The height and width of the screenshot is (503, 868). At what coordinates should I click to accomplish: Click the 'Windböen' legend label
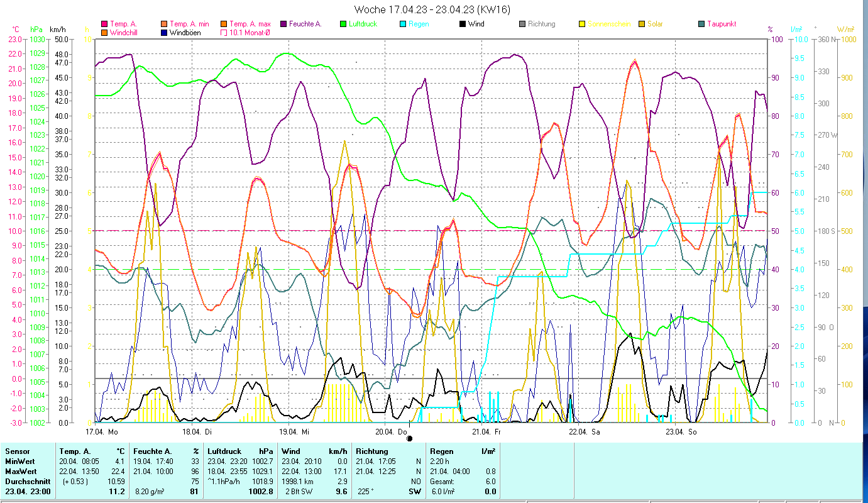click(x=185, y=32)
